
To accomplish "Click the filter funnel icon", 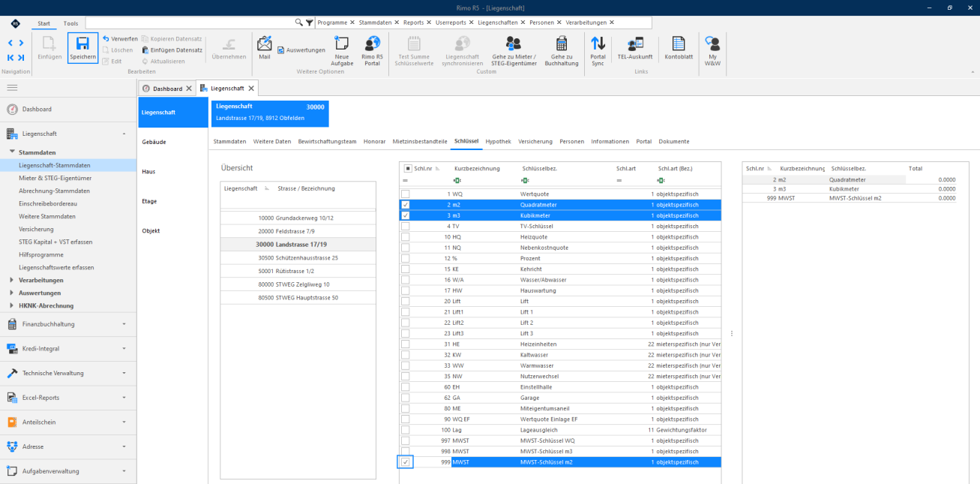I will (x=309, y=23).
